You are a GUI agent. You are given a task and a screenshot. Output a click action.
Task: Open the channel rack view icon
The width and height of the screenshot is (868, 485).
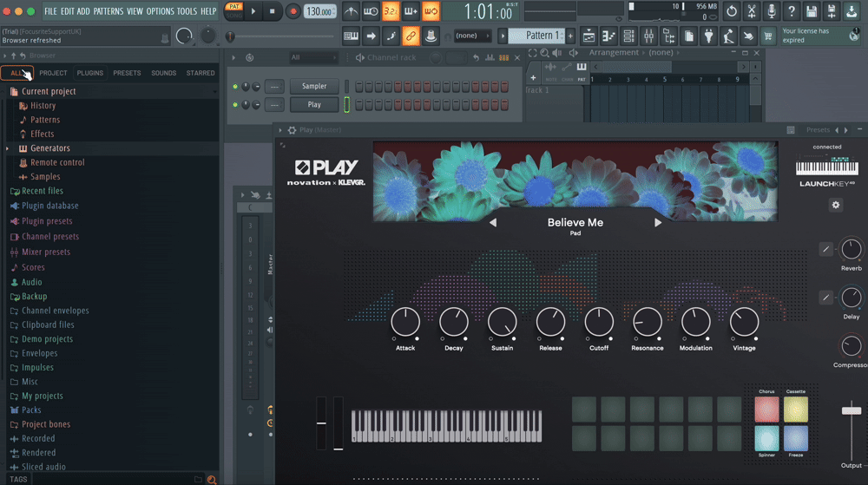628,36
